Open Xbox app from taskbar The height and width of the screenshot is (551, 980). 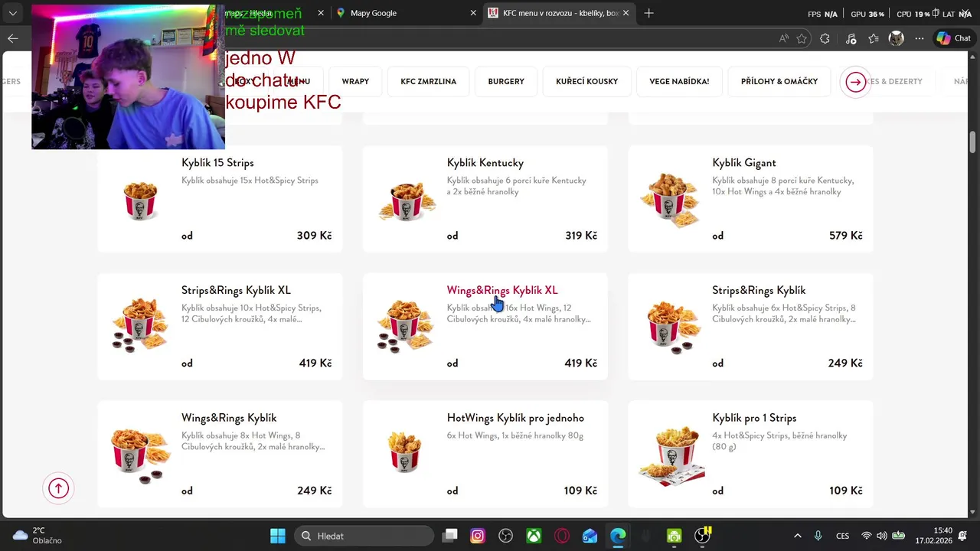tap(534, 536)
